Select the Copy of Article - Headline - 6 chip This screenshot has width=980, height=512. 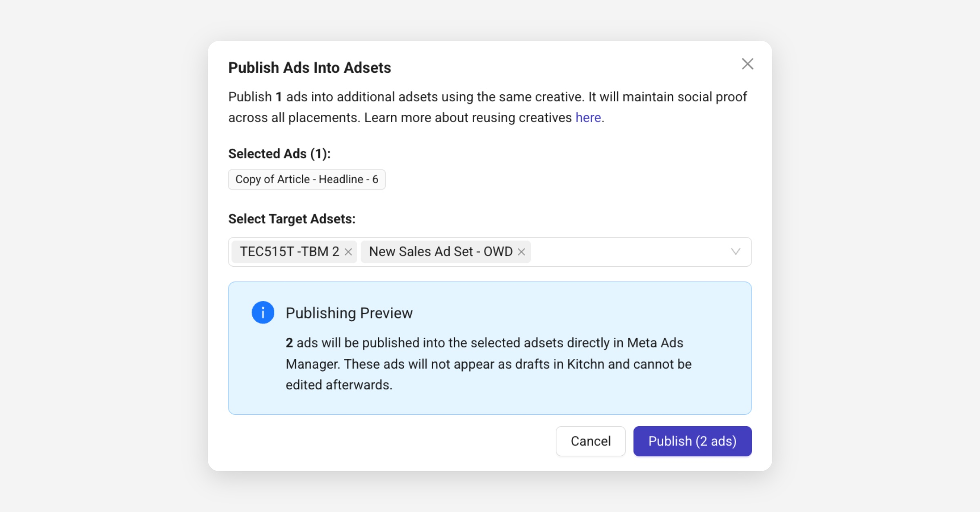[307, 179]
